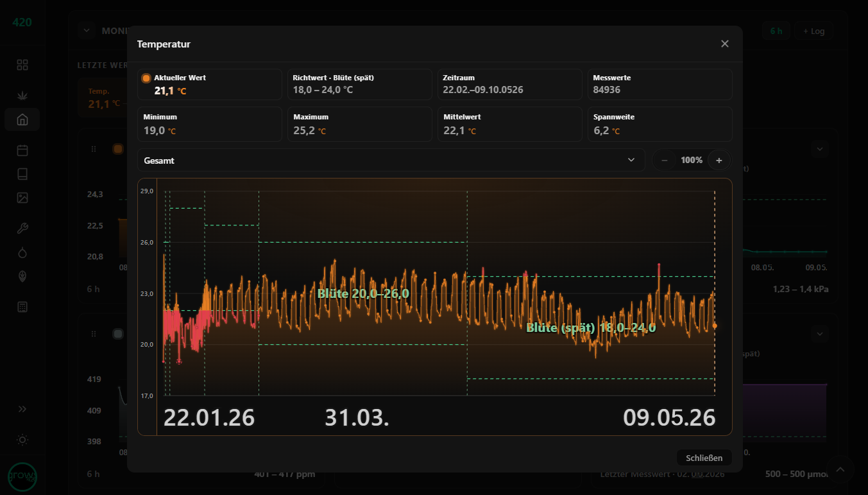
Task: Open the calendar icon in sidebar
Action: point(22,150)
